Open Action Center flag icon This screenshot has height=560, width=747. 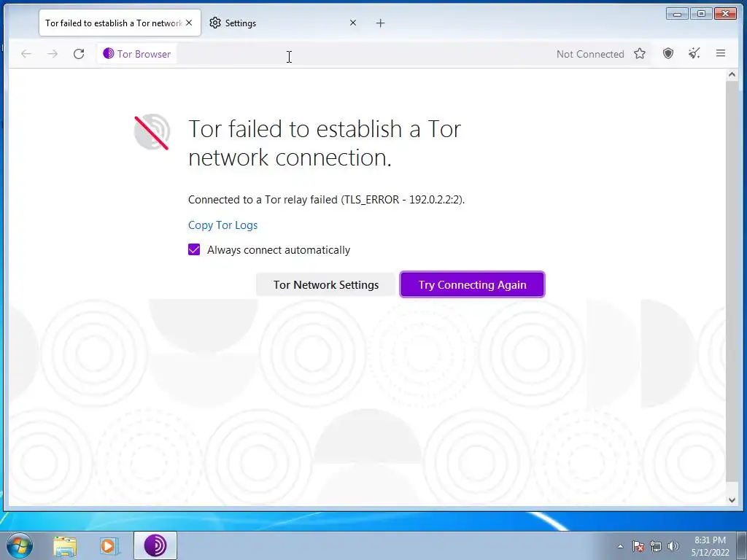tap(638, 546)
